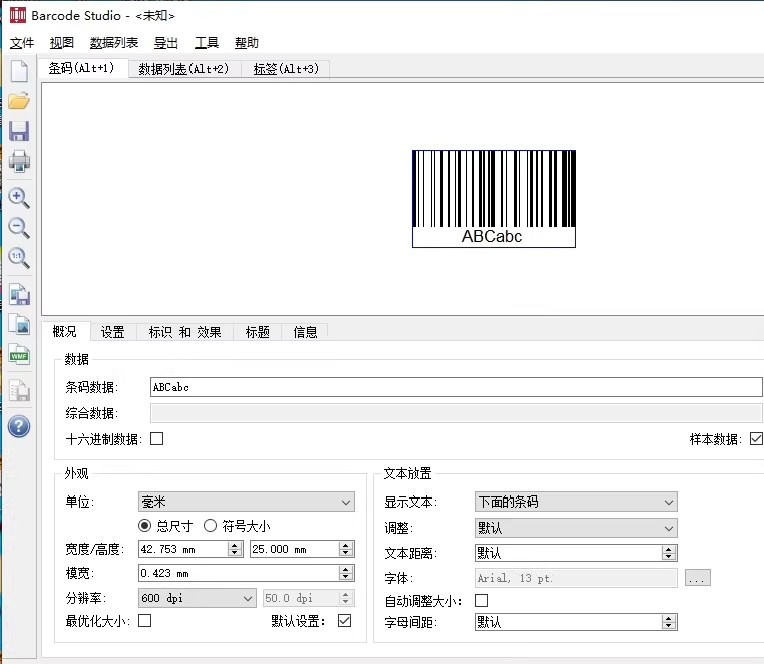764x664 pixels.
Task: Open the 显示文本 dropdown showing 下面的条码
Action: point(576,502)
